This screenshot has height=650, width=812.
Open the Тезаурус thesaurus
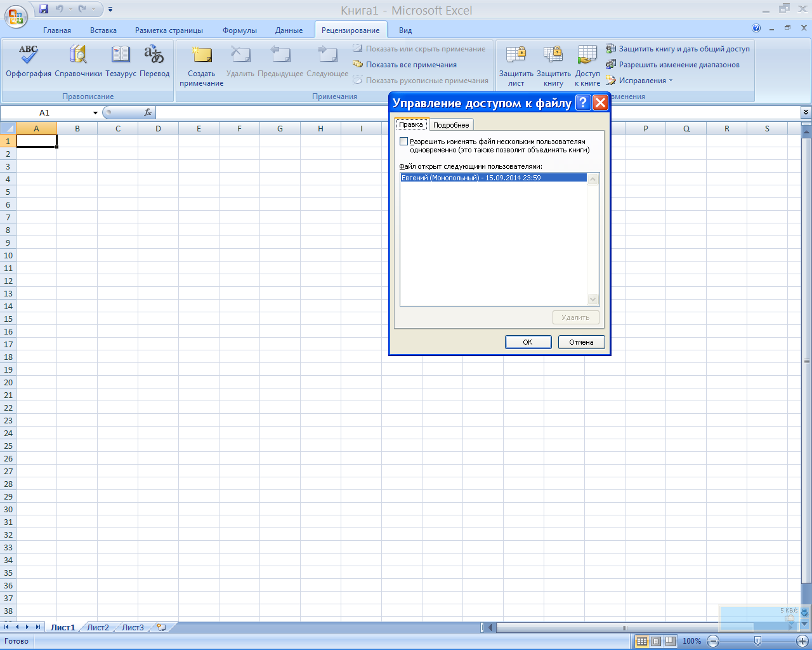point(121,62)
